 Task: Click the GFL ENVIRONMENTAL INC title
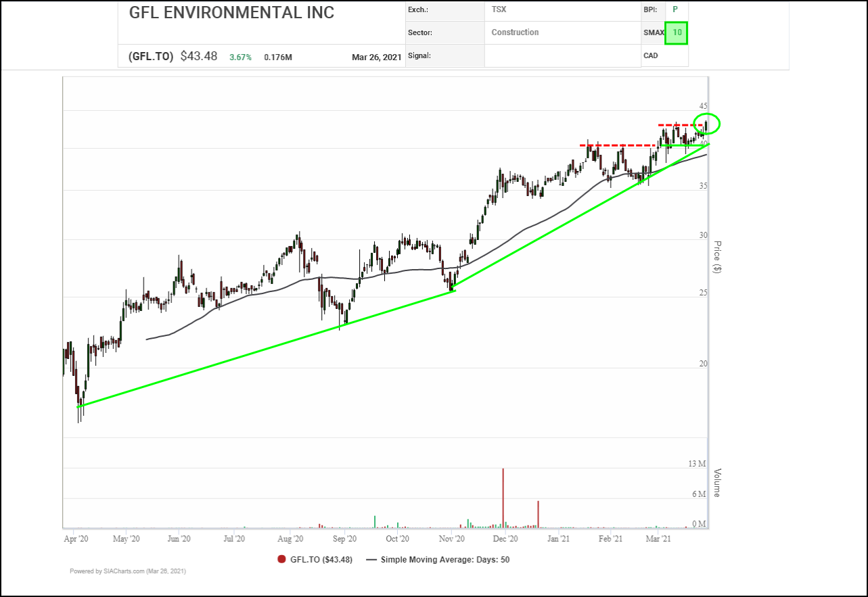click(231, 13)
